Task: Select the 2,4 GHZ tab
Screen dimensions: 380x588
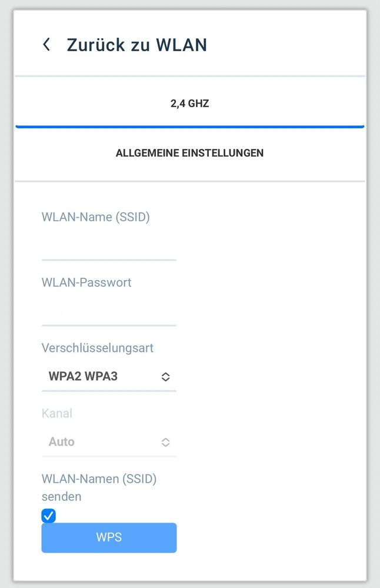Action: (x=189, y=104)
